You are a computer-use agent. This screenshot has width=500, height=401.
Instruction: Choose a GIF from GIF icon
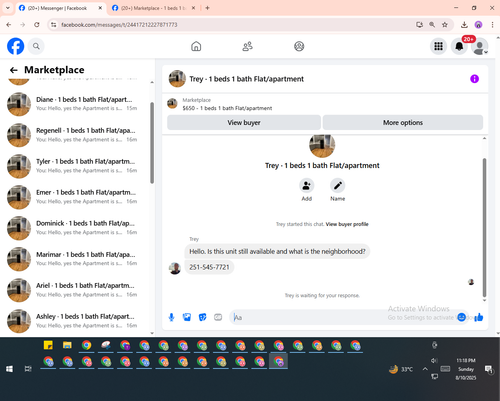click(x=218, y=317)
